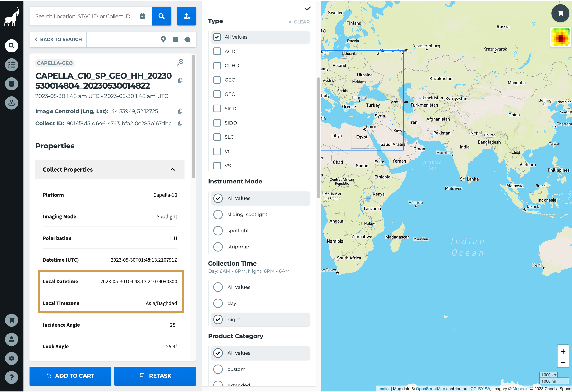Click the filter panel scrollbar
This screenshot has height=392, width=572.
(x=318, y=138)
